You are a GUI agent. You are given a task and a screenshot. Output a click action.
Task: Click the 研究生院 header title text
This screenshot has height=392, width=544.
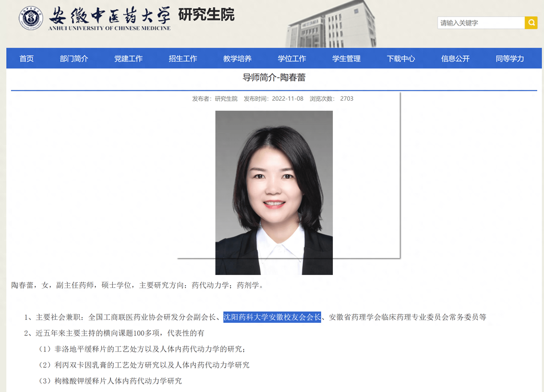(x=206, y=15)
